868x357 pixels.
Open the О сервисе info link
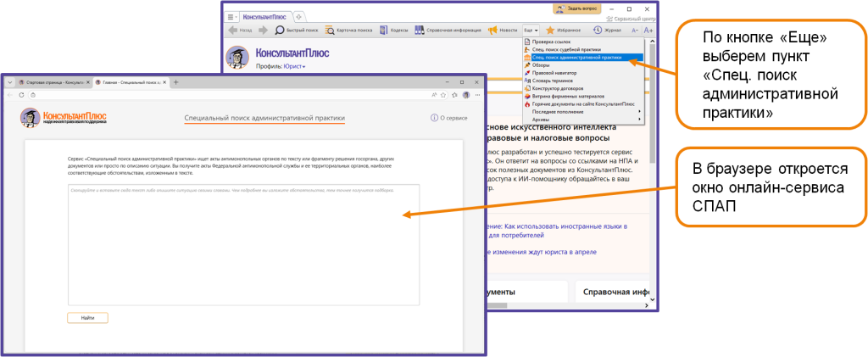pos(449,118)
